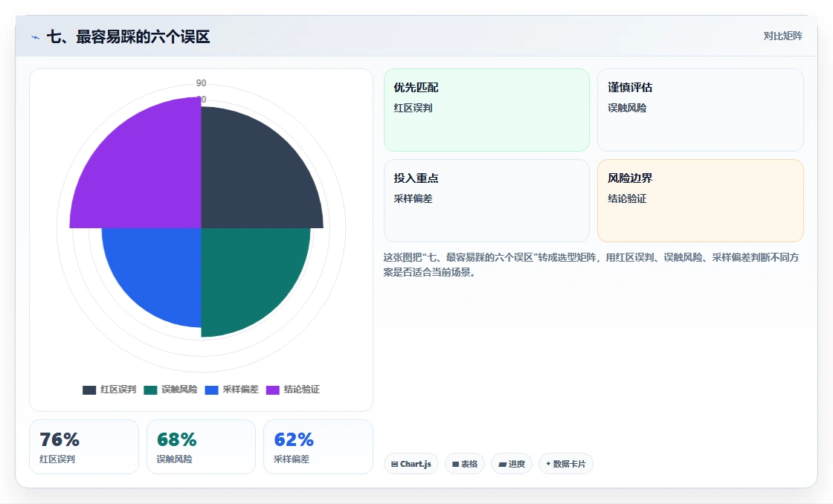
Task: Click the 数据卡片 tag icon
Action: 548,464
